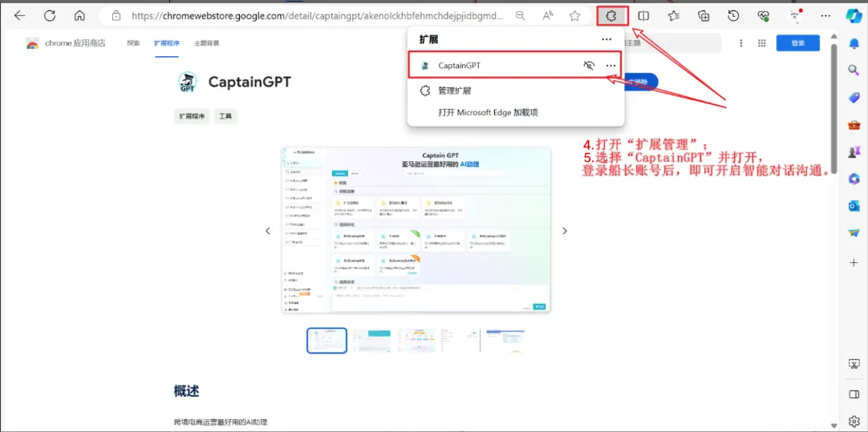
Task: Select the fifth screenshot thumbnail
Action: 505,341
